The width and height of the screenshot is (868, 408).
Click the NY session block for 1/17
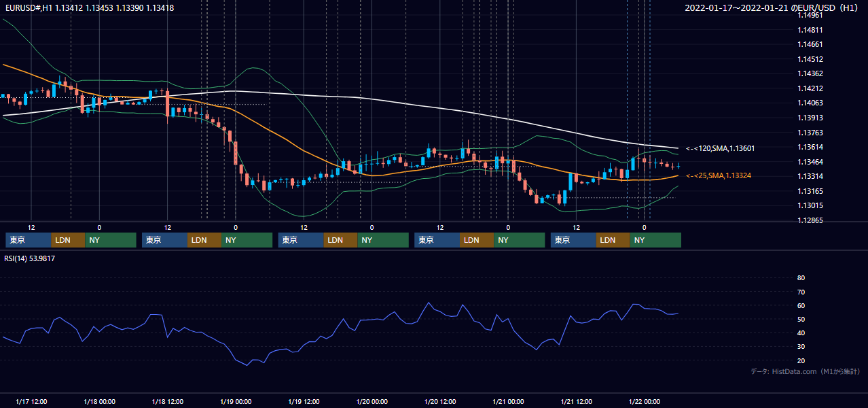(111, 240)
